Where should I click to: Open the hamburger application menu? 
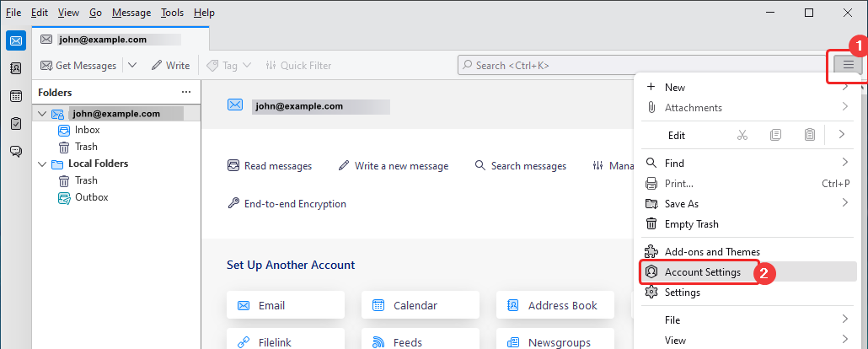click(848, 65)
